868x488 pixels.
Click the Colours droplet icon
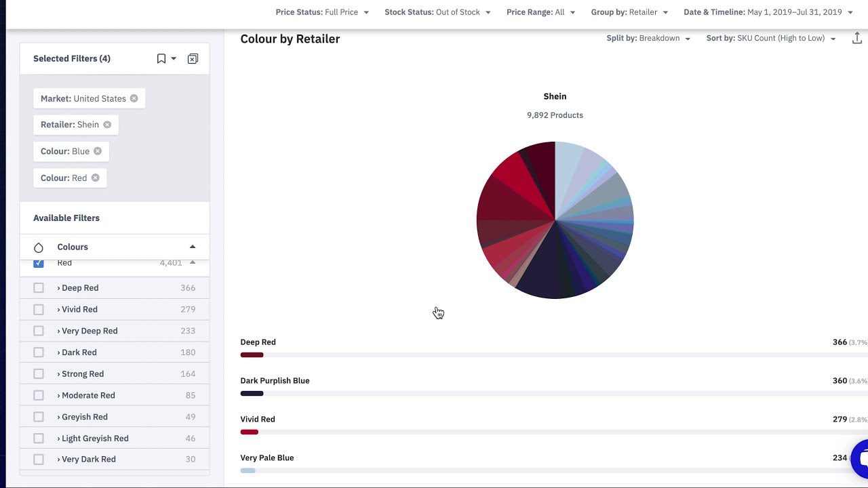(x=39, y=247)
